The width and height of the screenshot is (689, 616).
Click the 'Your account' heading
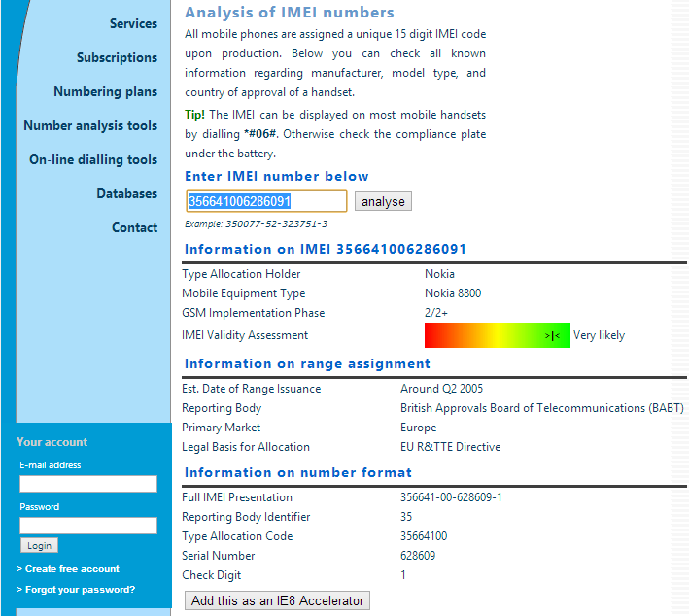pos(52,442)
